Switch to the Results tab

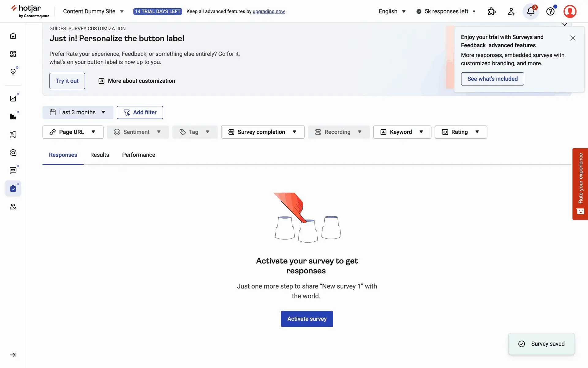100,155
